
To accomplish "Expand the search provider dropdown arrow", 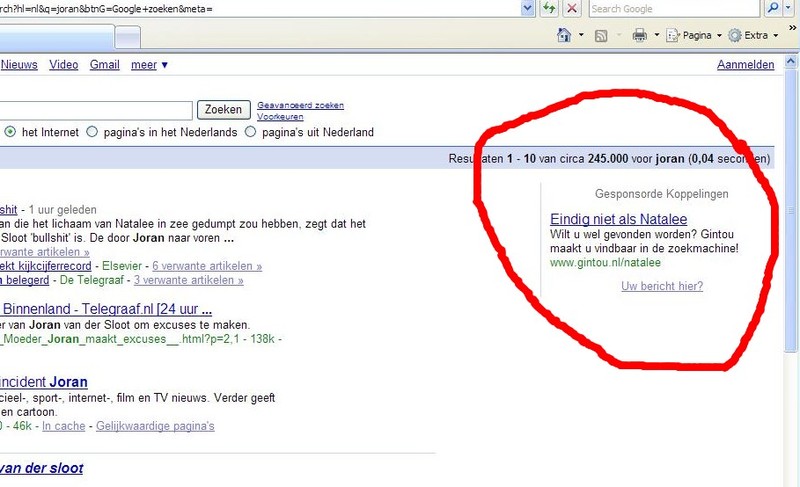I will [x=789, y=8].
